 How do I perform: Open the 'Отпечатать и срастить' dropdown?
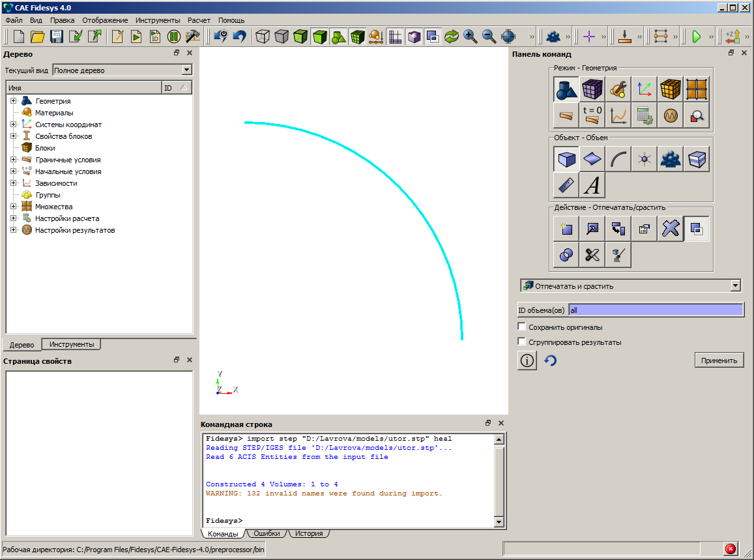(735, 286)
